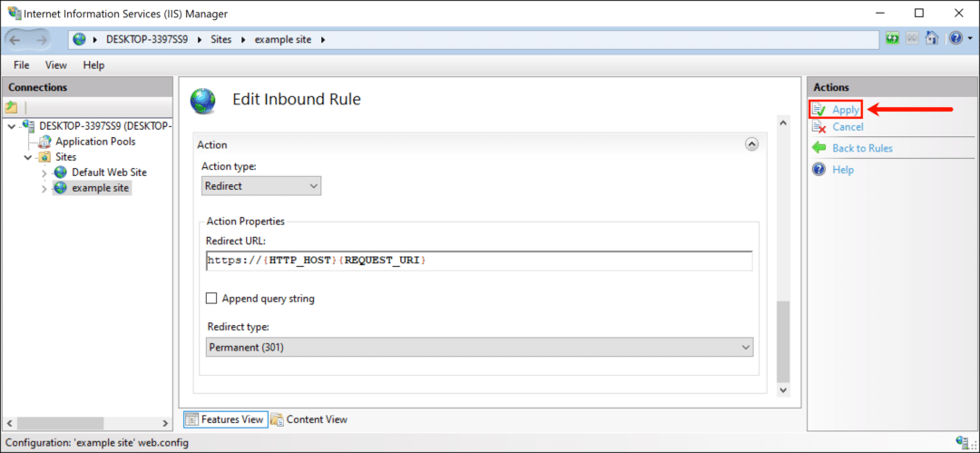Click the green refresh page icon in toolbar
Viewport: 980px width, 453px height.
[x=893, y=39]
